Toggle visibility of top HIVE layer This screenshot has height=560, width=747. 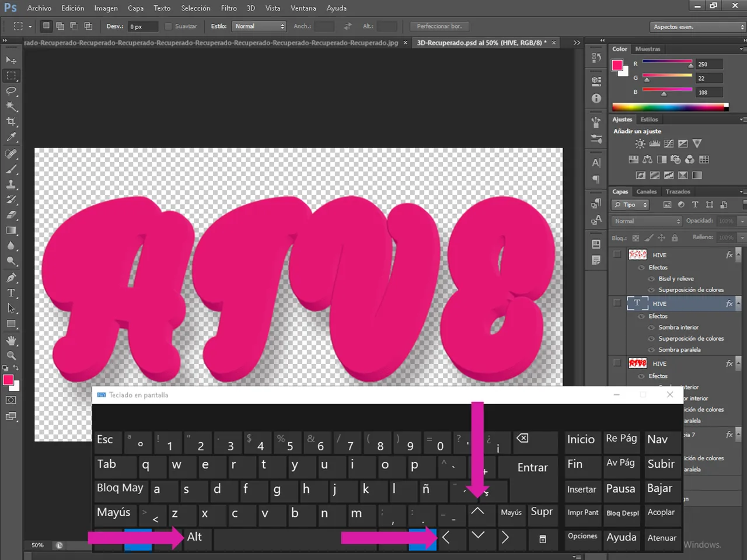click(x=617, y=254)
